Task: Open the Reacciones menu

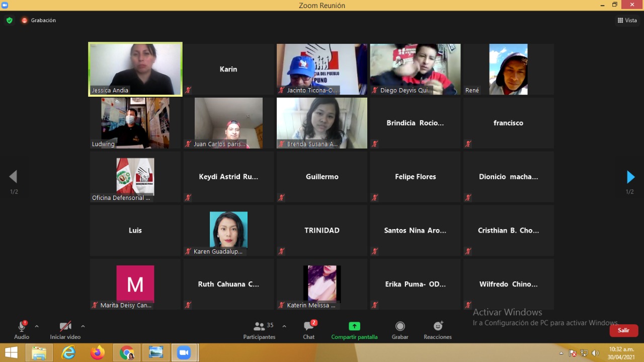Action: 438,330
